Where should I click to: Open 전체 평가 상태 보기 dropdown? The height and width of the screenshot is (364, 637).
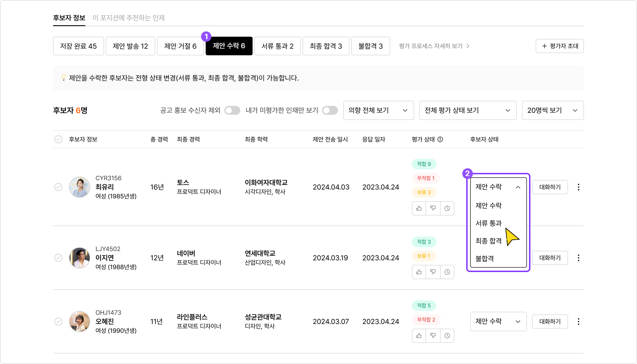[x=468, y=110]
